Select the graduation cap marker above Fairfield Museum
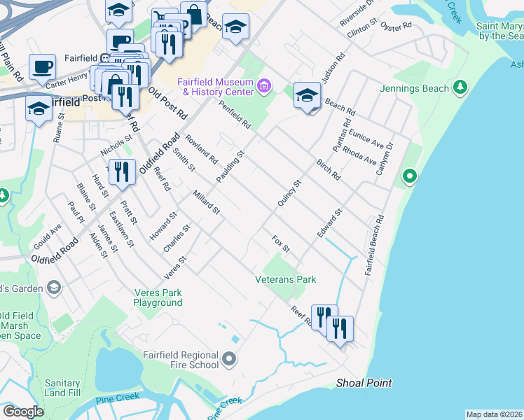The image size is (524, 420). [x=235, y=27]
